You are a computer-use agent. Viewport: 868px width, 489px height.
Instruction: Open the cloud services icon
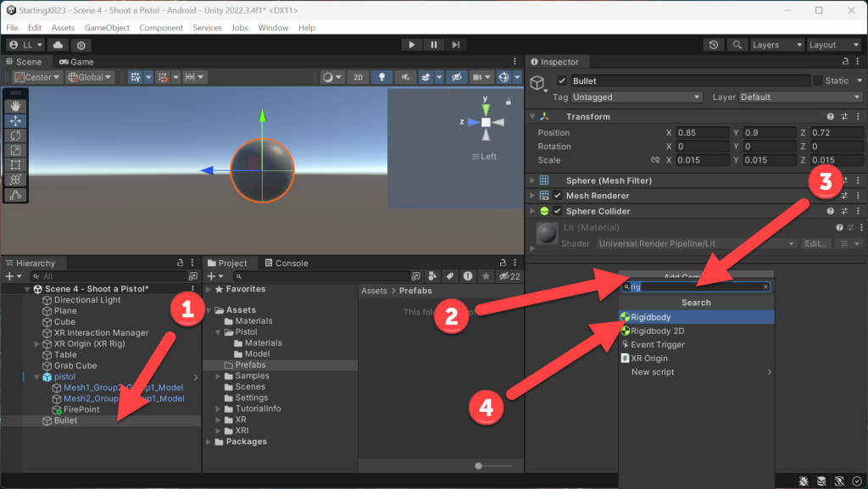point(58,45)
